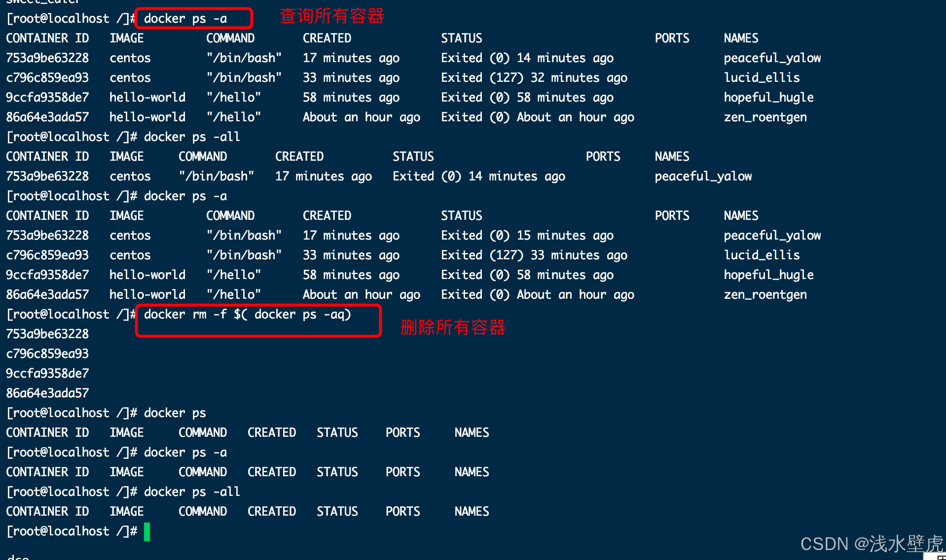This screenshot has height=560, width=946.
Task: Click "17 minutes ago" in the "Exited (0) 15" row
Action: [x=351, y=236]
